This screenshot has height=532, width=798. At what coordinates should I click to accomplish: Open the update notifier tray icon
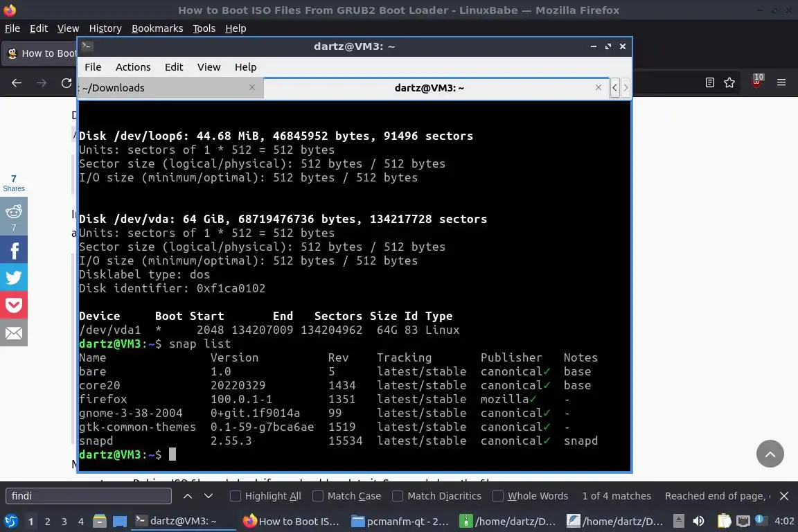pos(760,520)
